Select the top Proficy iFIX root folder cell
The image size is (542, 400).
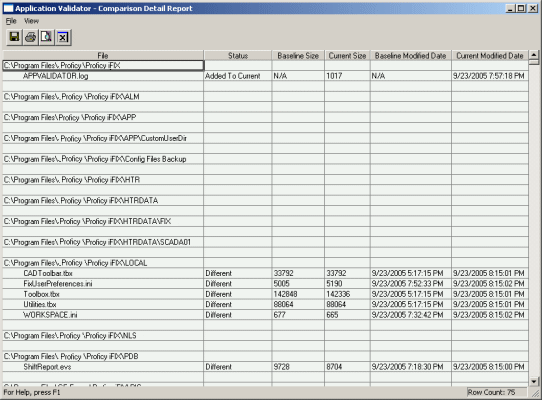[103, 66]
